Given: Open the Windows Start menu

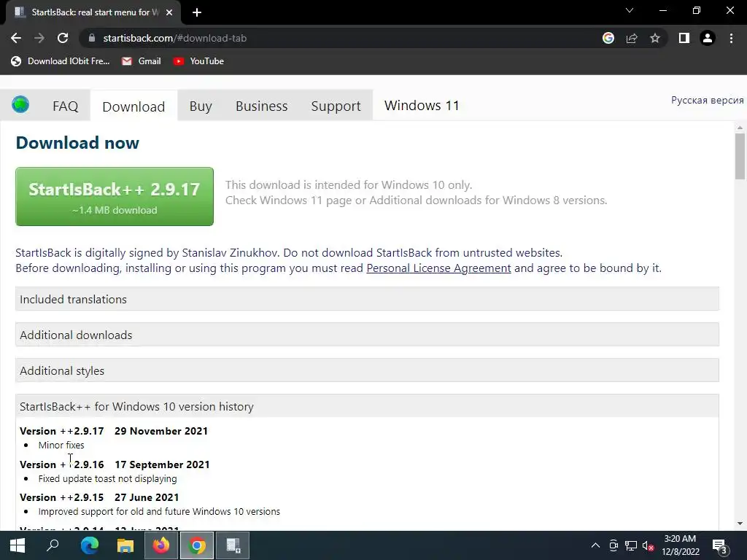Looking at the screenshot, I should click(x=18, y=545).
